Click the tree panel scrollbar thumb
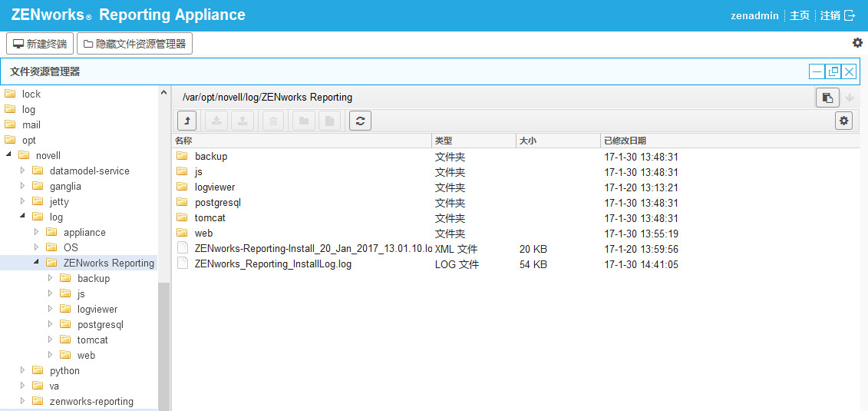 click(x=164, y=346)
